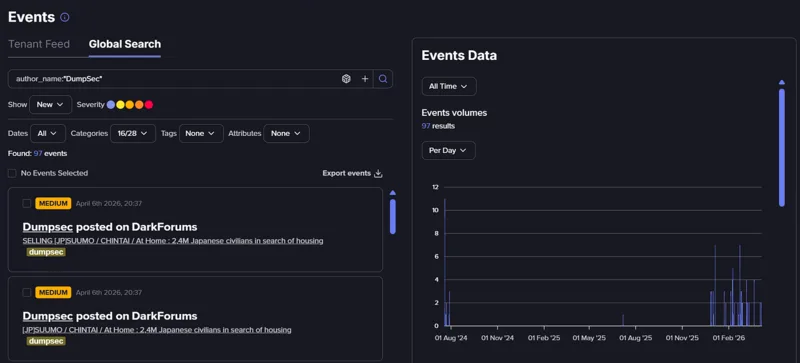Toggle orange severity filter dot

(x=139, y=105)
